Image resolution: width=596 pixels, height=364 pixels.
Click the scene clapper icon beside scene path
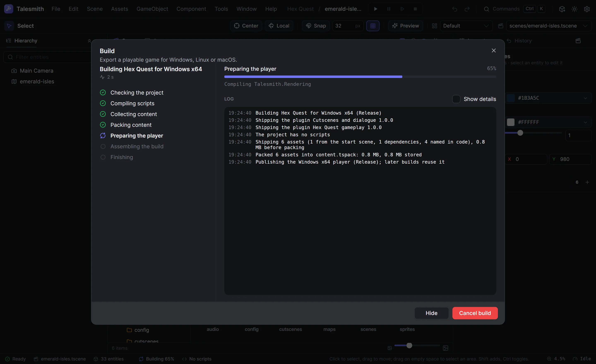coord(501,26)
